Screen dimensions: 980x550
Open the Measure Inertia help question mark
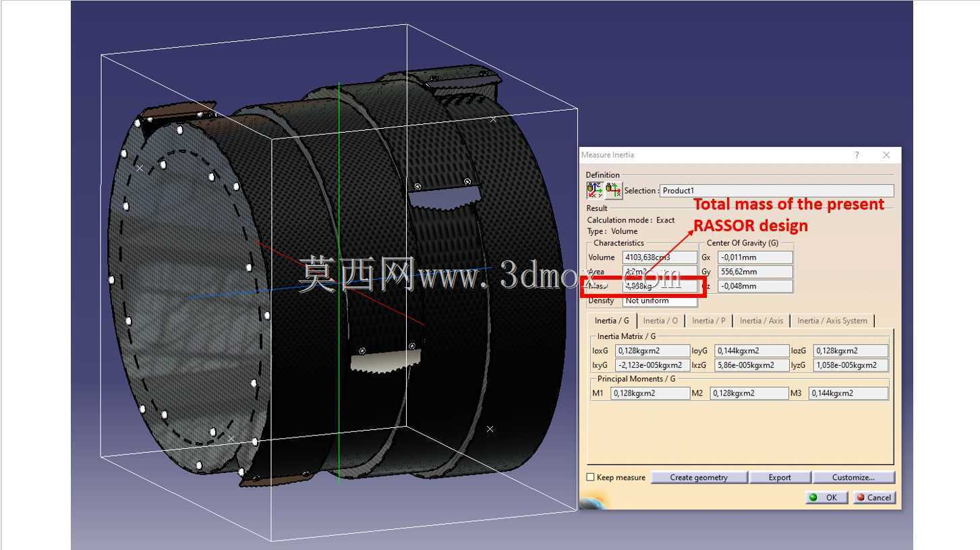pyautogui.click(x=857, y=155)
